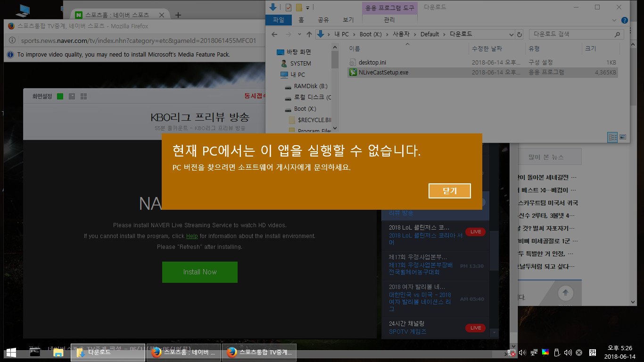Switch to 다운로드 Explorer taskbar button
The image size is (644, 362).
click(108, 353)
